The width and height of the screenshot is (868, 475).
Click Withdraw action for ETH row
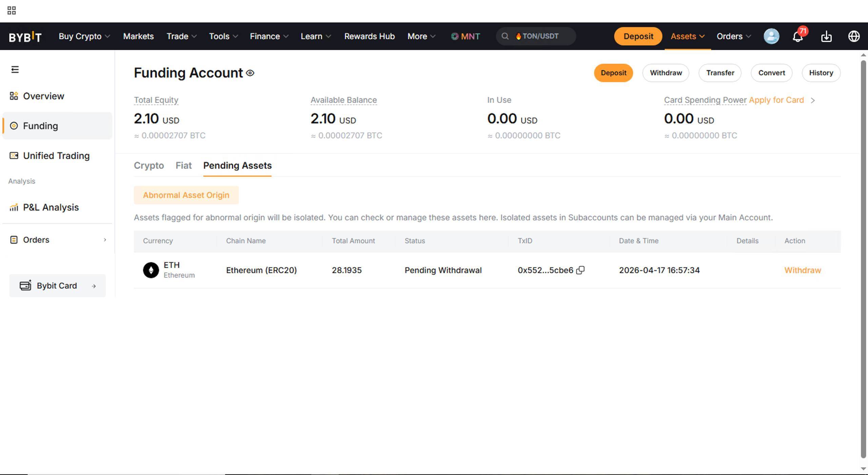pos(803,270)
